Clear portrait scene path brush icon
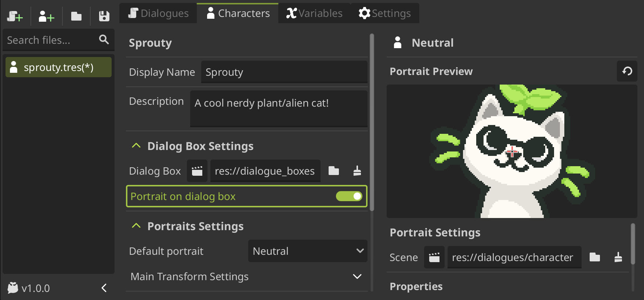 click(618, 257)
